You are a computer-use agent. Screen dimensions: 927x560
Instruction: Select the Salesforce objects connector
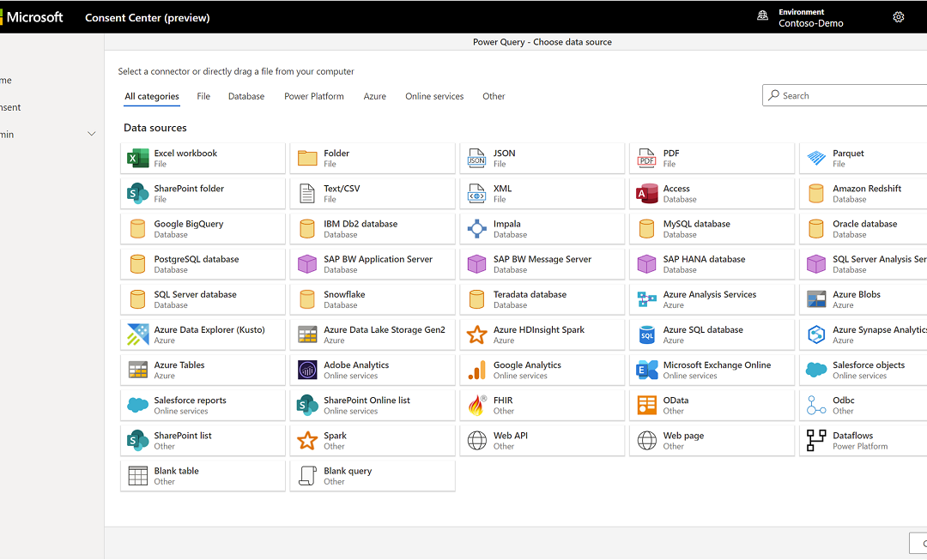click(x=863, y=370)
